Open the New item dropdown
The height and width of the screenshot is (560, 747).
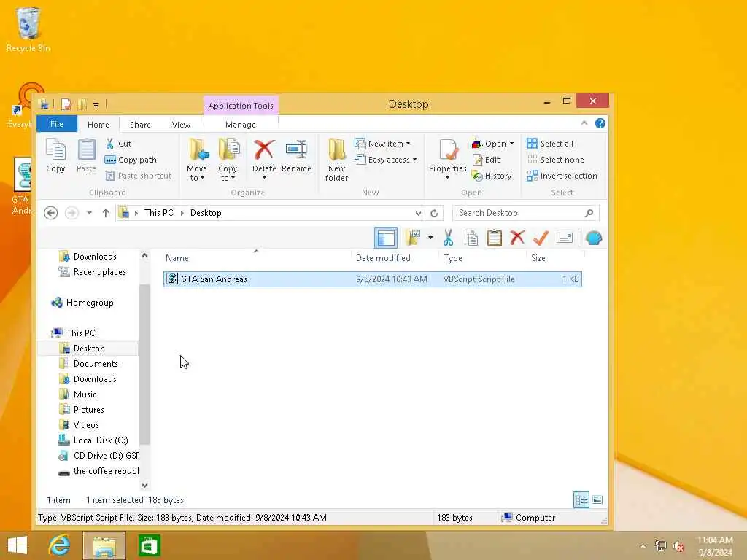382,144
